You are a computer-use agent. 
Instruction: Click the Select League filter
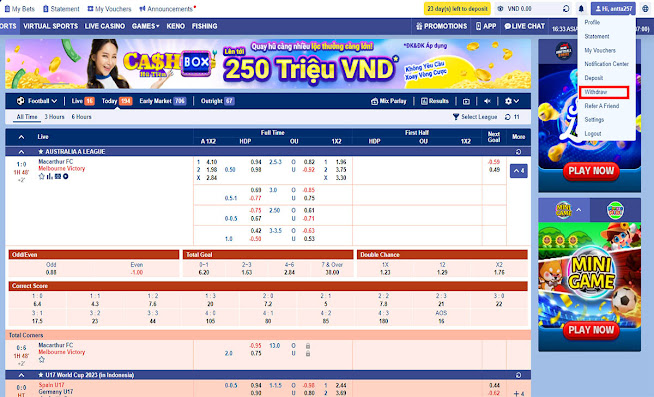475,117
